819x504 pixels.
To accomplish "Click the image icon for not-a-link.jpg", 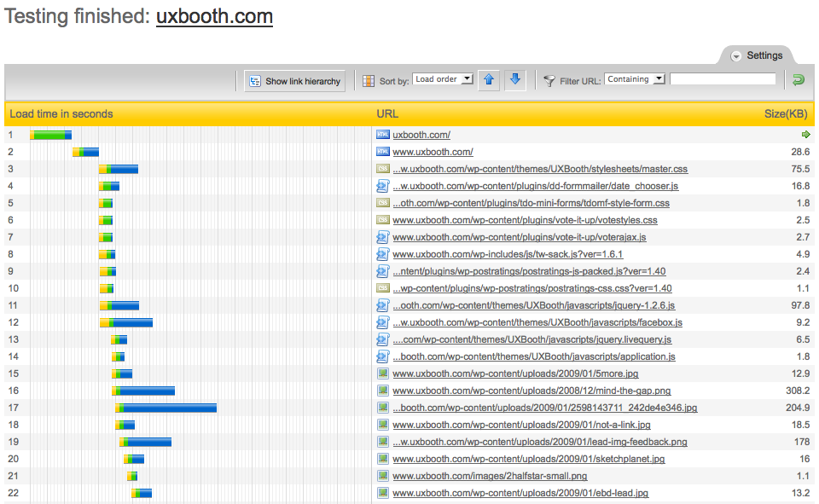I will 383,425.
